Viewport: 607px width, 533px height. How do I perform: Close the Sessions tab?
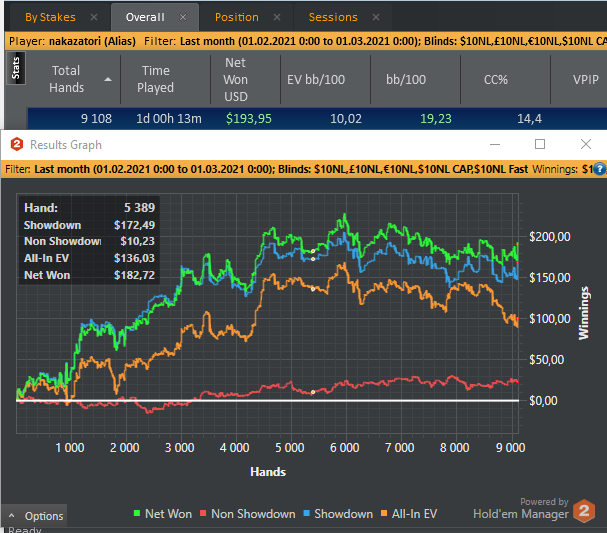pyautogui.click(x=376, y=17)
